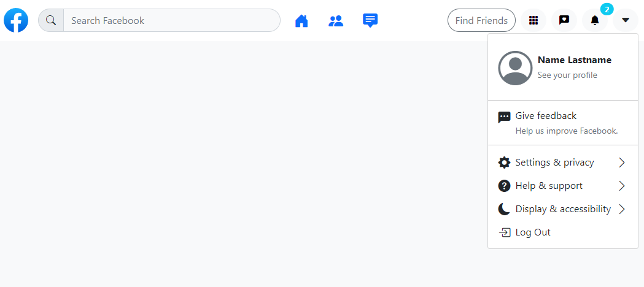Expand Help & support submenu chevron
Viewport: 644px width, 287px height.
tap(622, 186)
